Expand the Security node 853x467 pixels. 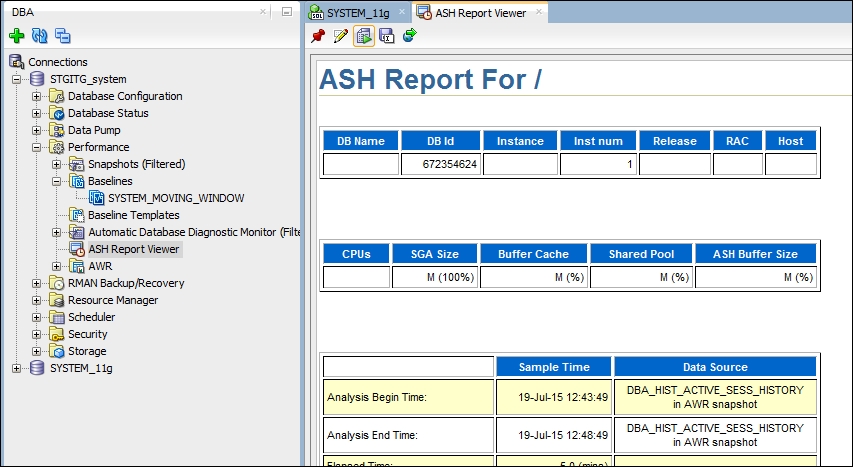[x=36, y=334]
